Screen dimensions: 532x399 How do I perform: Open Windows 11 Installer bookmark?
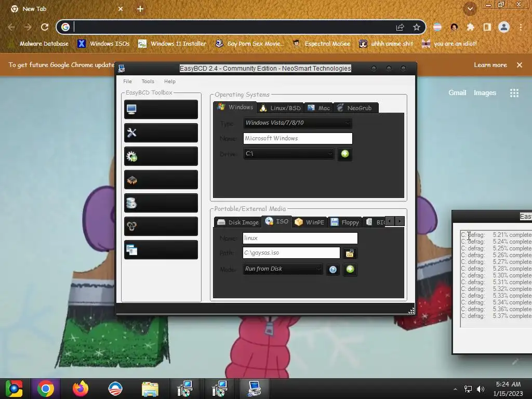[172, 44]
